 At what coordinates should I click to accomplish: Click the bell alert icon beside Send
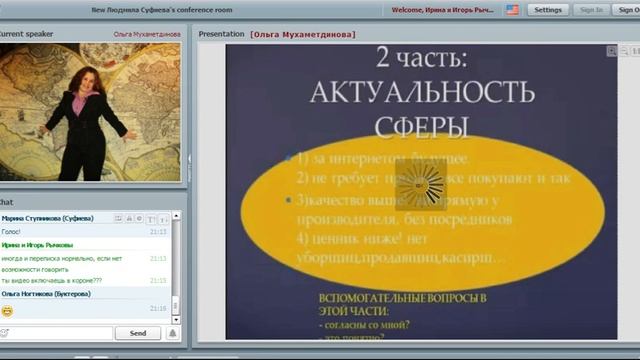pyautogui.click(x=173, y=333)
